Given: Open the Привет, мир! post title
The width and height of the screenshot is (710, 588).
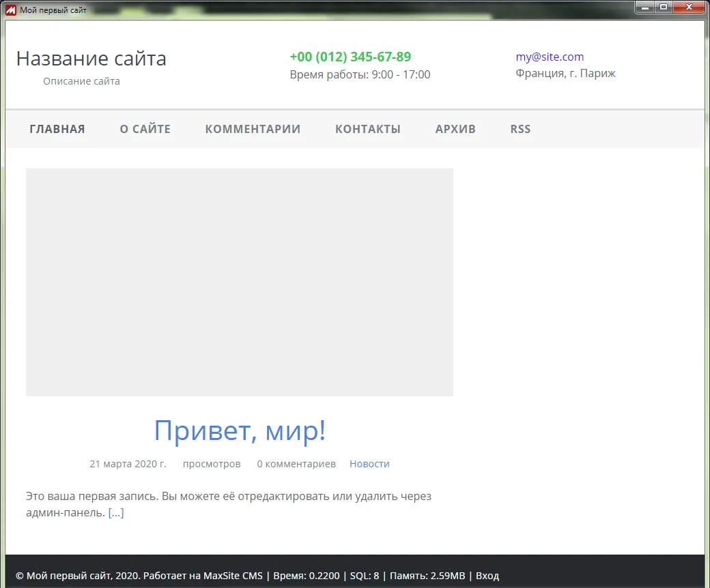Looking at the screenshot, I should tap(240, 430).
